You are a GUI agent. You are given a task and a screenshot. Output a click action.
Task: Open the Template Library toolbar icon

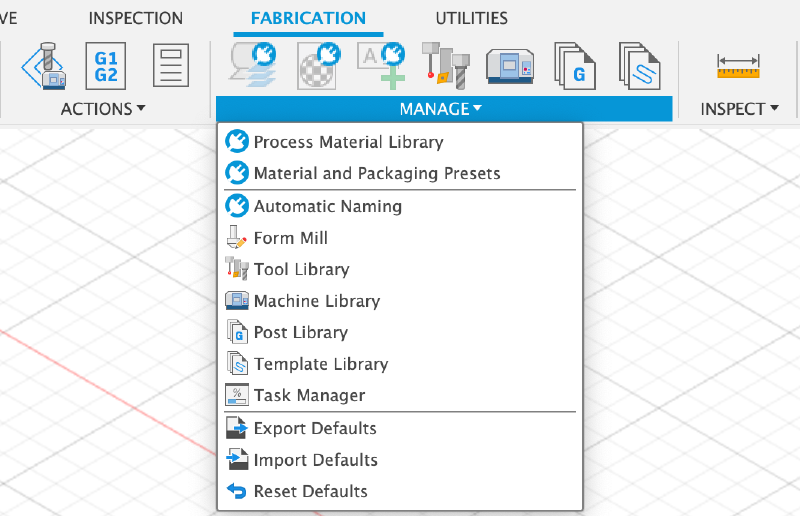click(639, 66)
